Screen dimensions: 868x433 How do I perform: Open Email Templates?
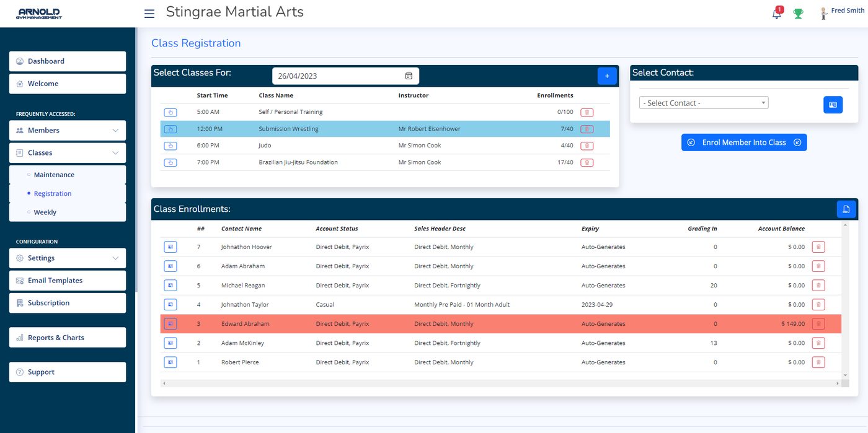click(x=68, y=281)
